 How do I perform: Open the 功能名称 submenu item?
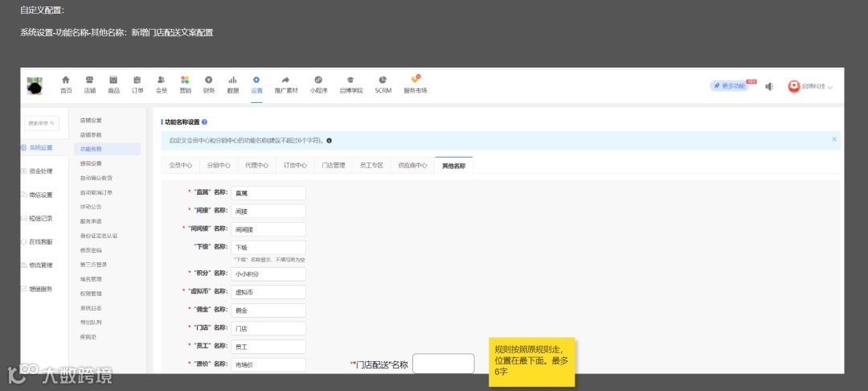[107, 149]
